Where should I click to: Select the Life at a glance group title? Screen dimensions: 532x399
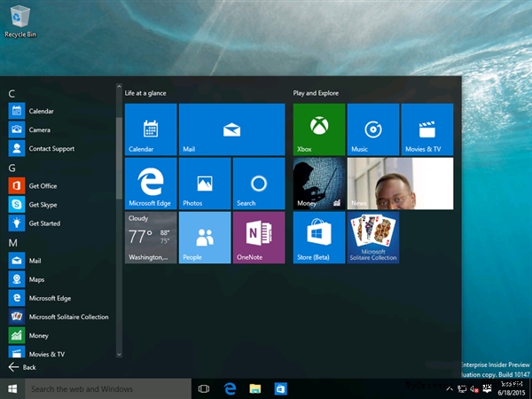point(145,93)
